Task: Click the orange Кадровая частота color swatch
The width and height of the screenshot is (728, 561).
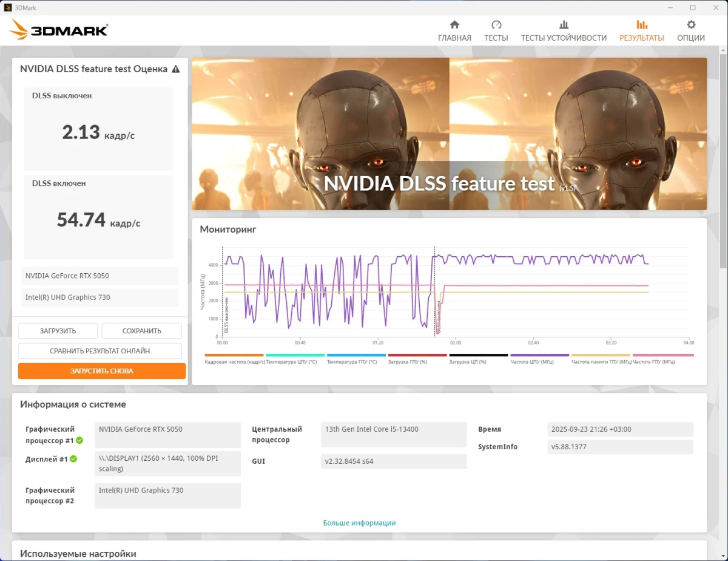Action: [x=234, y=353]
